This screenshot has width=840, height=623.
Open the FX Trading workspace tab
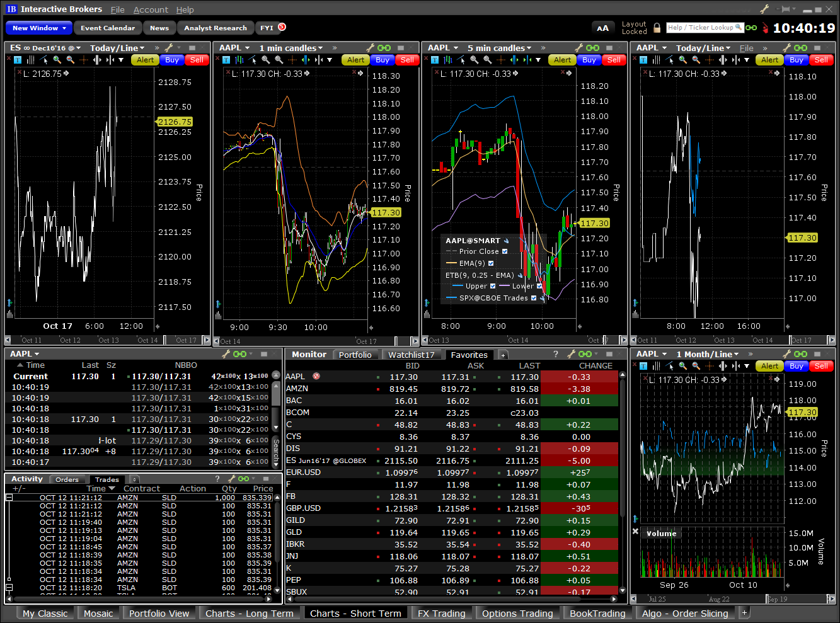coord(441,612)
